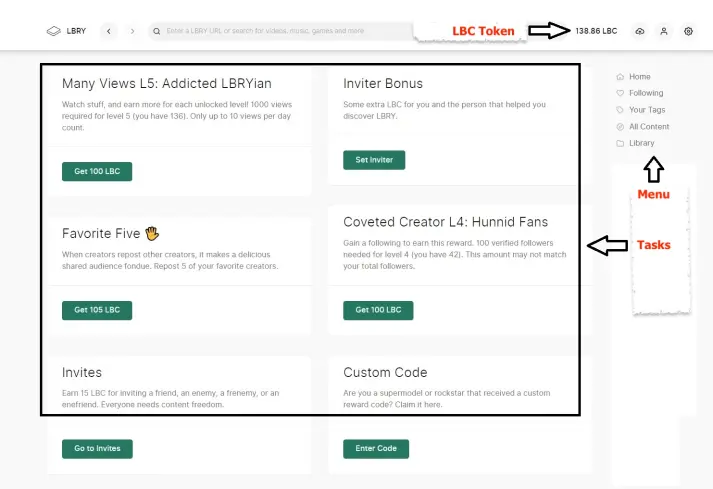
Task: Click the 138.86 LBC wallet balance
Action: [x=596, y=31]
